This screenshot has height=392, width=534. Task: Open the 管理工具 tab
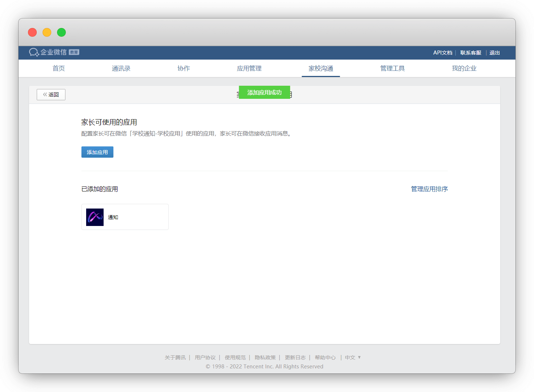pos(392,68)
